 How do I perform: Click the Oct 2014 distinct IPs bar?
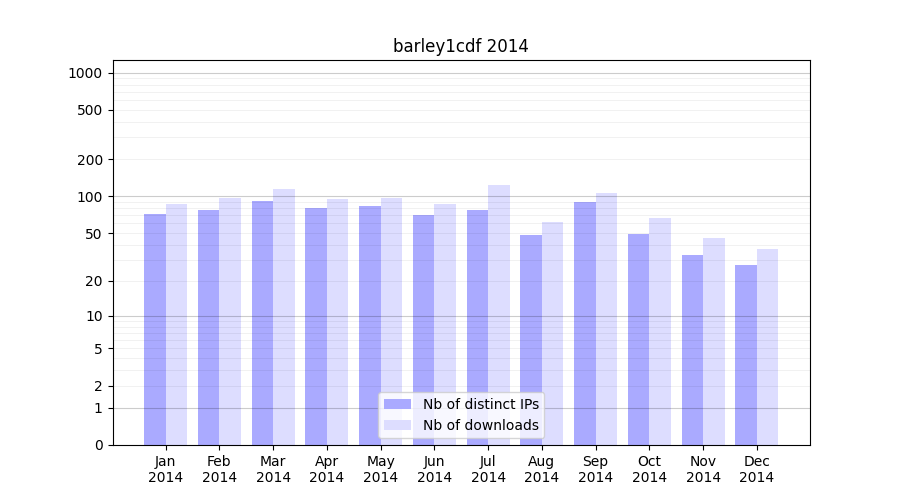(638, 340)
